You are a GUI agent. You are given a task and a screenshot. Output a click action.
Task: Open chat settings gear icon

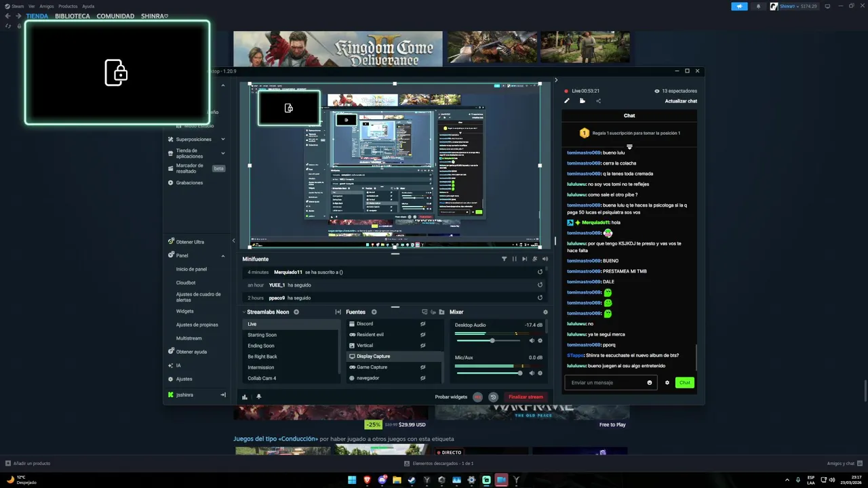click(x=667, y=382)
